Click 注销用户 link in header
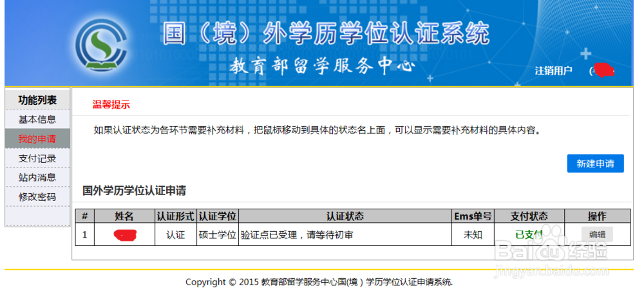The height and width of the screenshot is (293, 644). [553, 71]
